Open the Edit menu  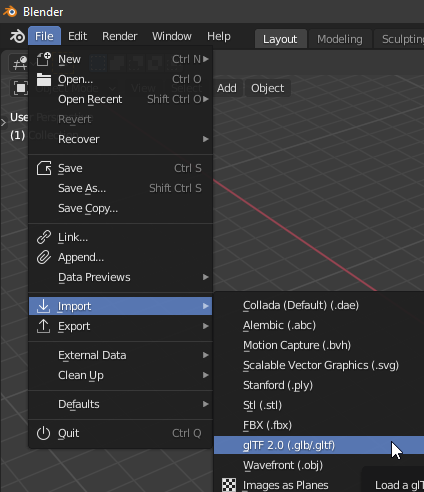point(78,36)
